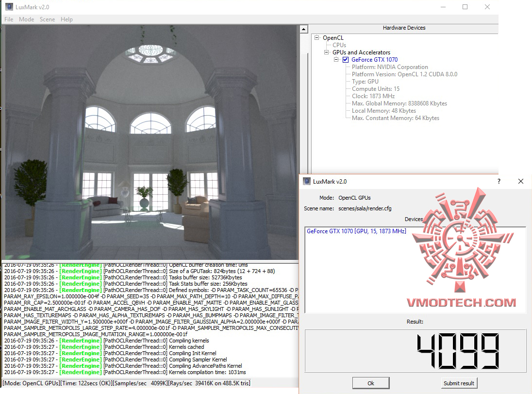
Task: Collapse the GPUs and Accelerators node
Action: click(326, 52)
